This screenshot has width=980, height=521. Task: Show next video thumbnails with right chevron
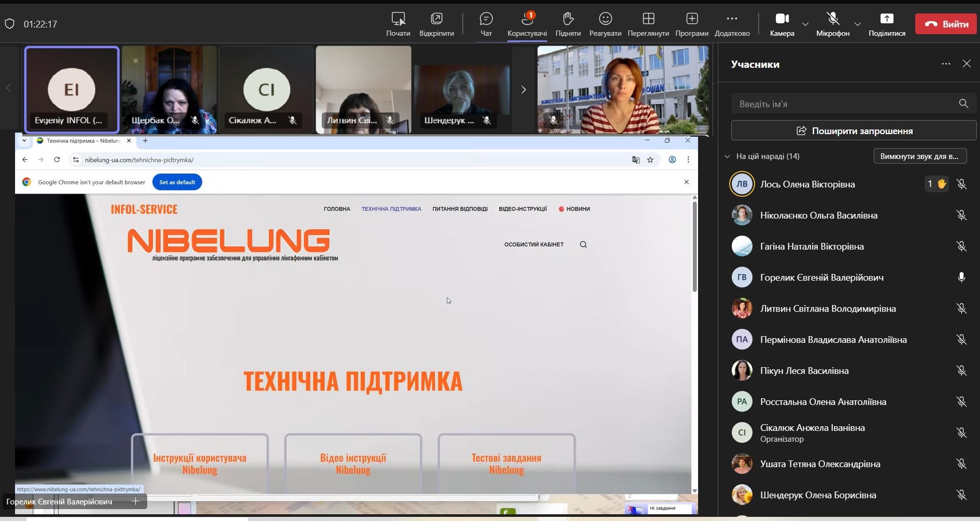click(523, 89)
